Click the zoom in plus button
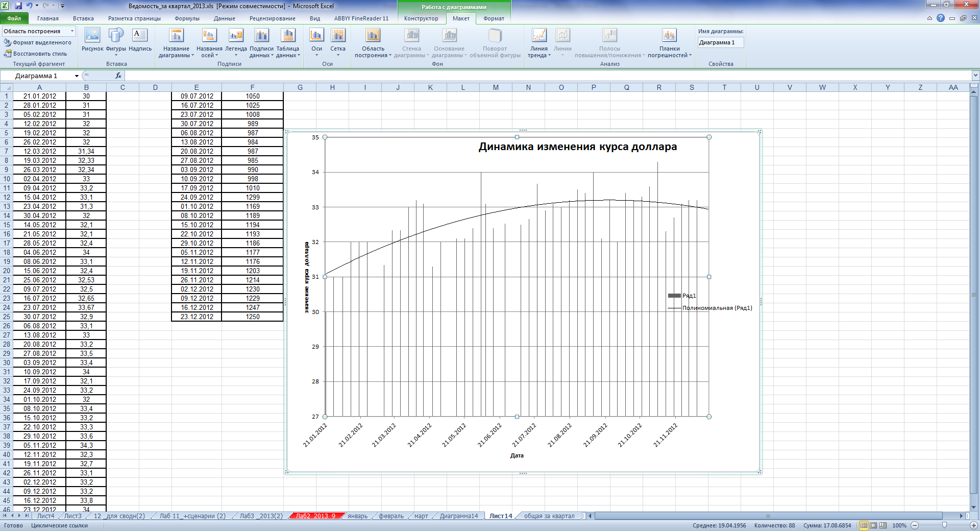 973,525
